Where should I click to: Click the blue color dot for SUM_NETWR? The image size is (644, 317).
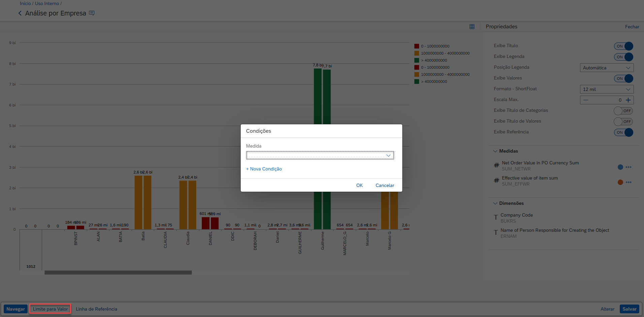point(620,167)
